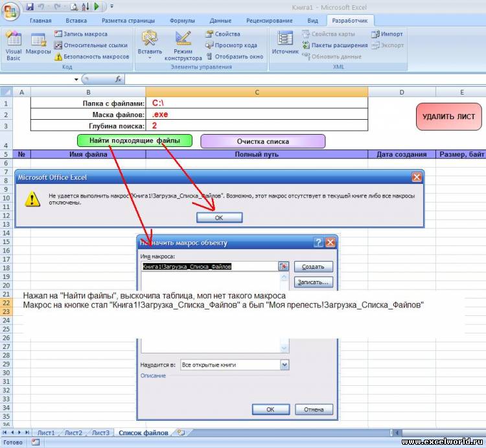486x448 pixels.
Task: Switch to the Лист2 sheet tab
Action: click(73, 433)
